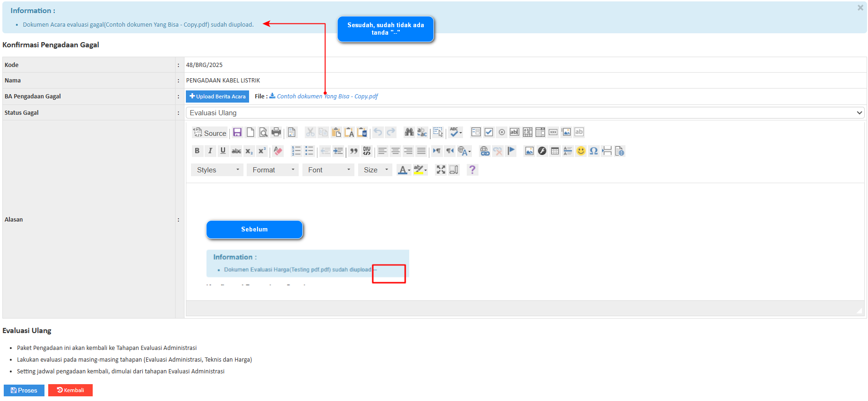Screen dimensions: 868x401
Task: Open the Set Language dropdown
Action: coord(464,151)
